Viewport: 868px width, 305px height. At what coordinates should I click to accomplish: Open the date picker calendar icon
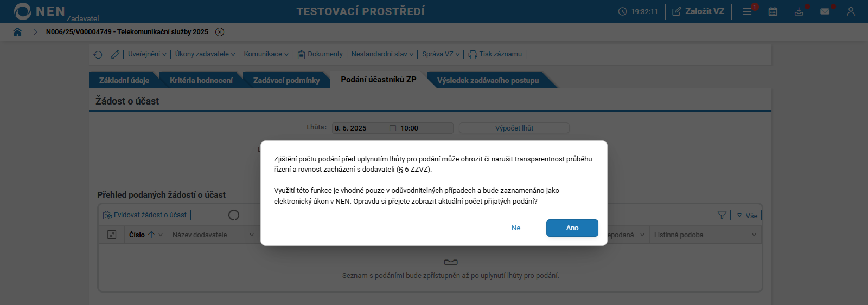(393, 128)
